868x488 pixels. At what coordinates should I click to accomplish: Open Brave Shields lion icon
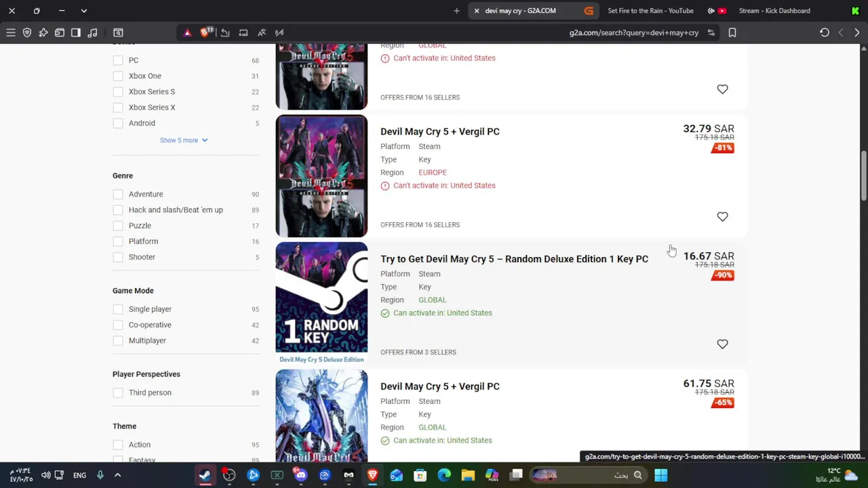(x=205, y=33)
